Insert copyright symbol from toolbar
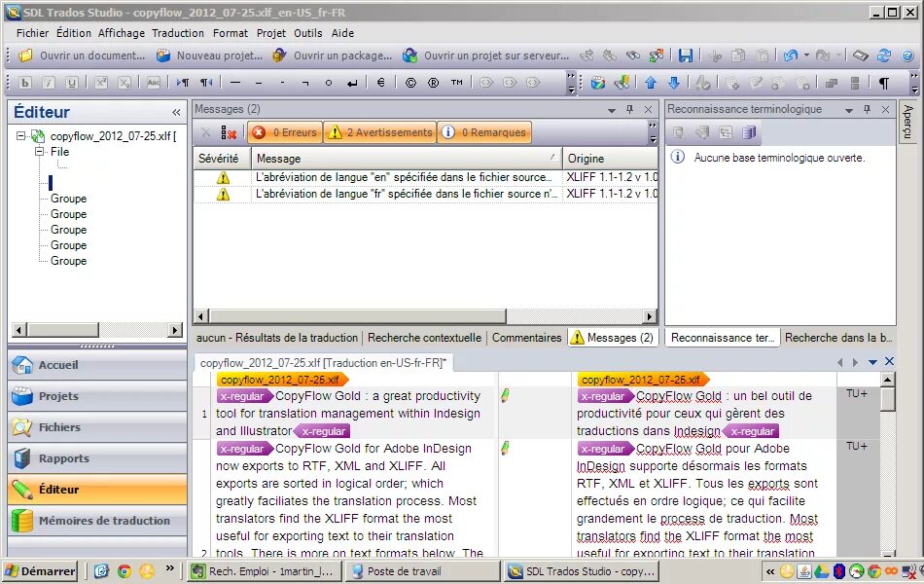 coord(410,83)
